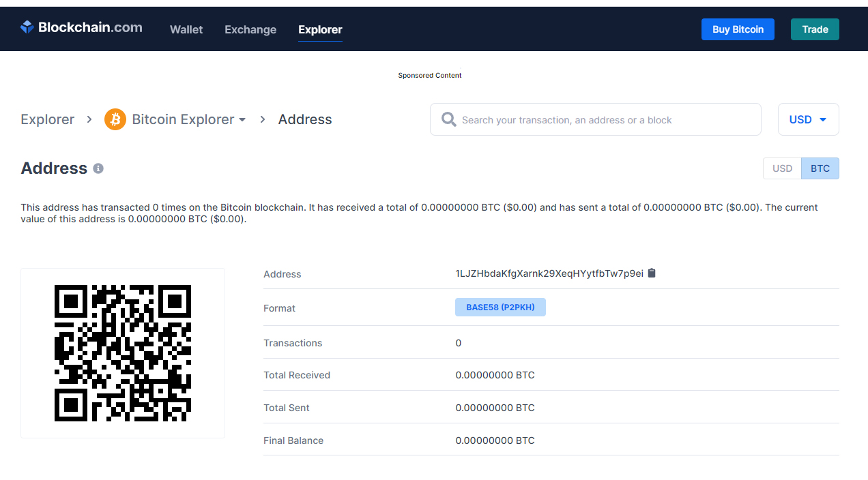
Task: Open the Exchange menu item
Action: [250, 29]
